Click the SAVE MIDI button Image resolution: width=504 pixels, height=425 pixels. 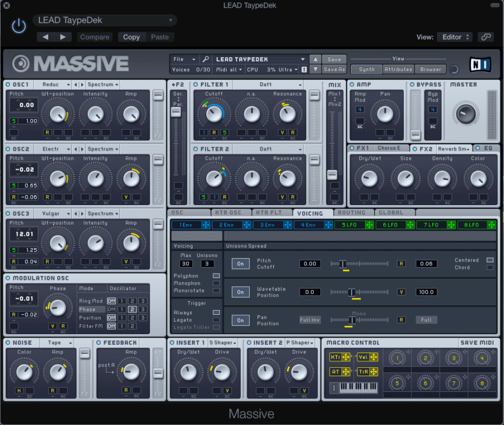(477, 342)
